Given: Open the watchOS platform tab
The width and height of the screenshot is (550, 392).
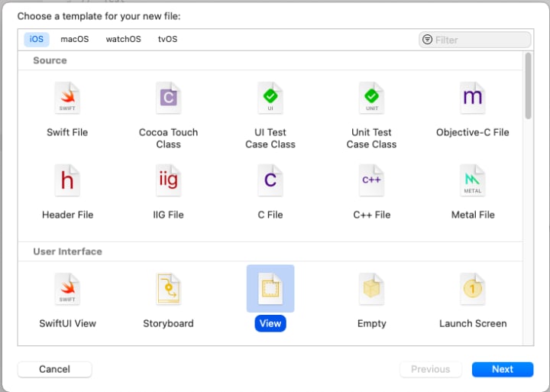Looking at the screenshot, I should click(124, 39).
